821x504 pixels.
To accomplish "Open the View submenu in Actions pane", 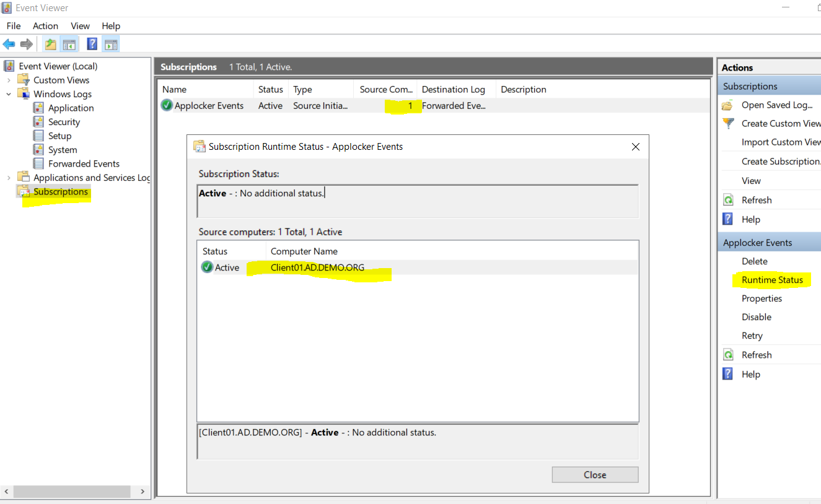I will tap(751, 181).
